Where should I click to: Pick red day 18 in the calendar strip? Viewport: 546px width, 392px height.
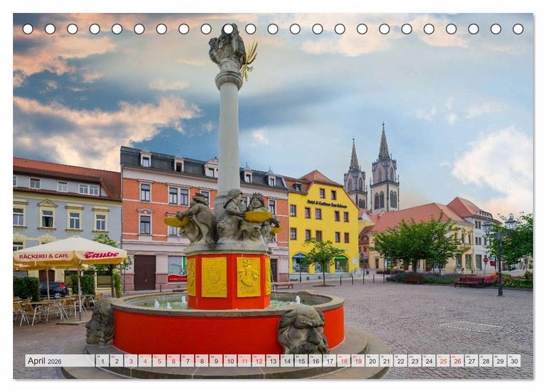(x=344, y=361)
